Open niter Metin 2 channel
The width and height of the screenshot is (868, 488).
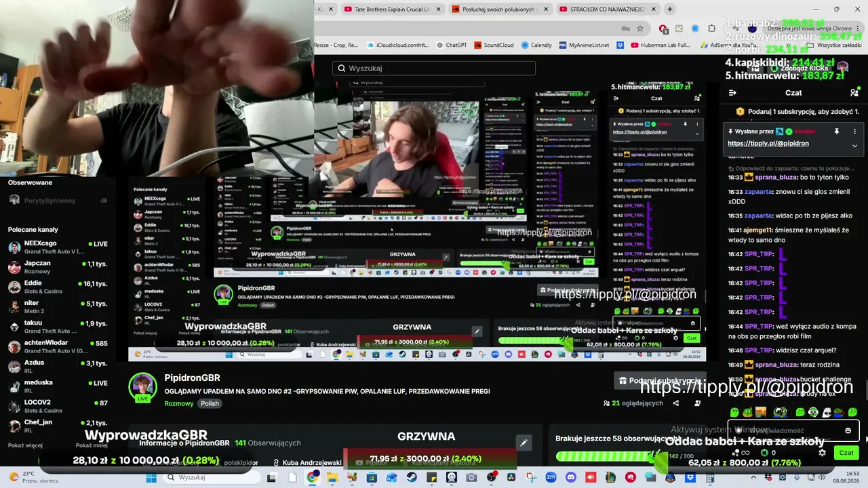point(58,307)
